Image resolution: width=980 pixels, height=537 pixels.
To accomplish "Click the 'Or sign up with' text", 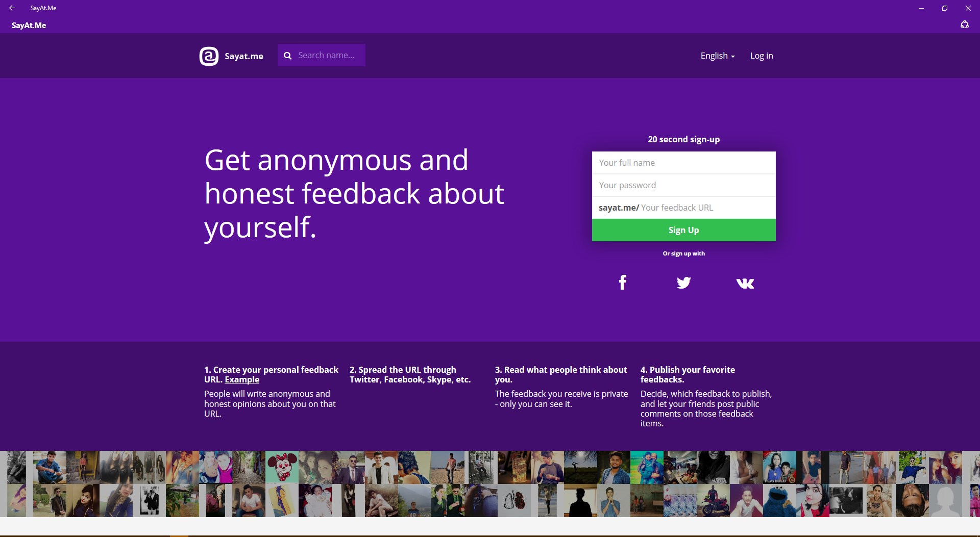I will [x=684, y=253].
